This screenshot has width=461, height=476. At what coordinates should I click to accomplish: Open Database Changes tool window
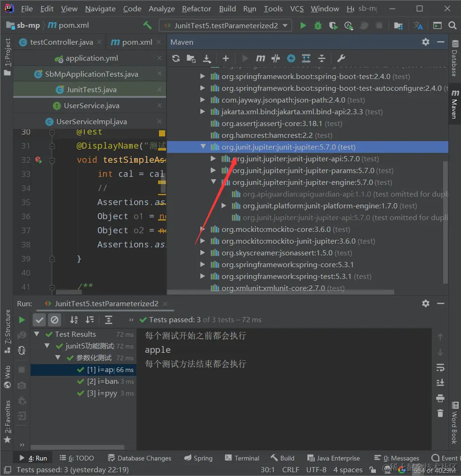pos(139,458)
